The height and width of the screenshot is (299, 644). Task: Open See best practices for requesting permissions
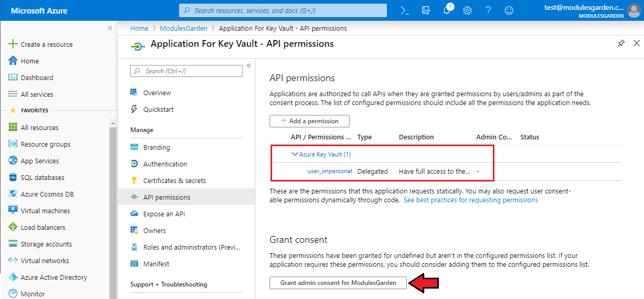471,200
